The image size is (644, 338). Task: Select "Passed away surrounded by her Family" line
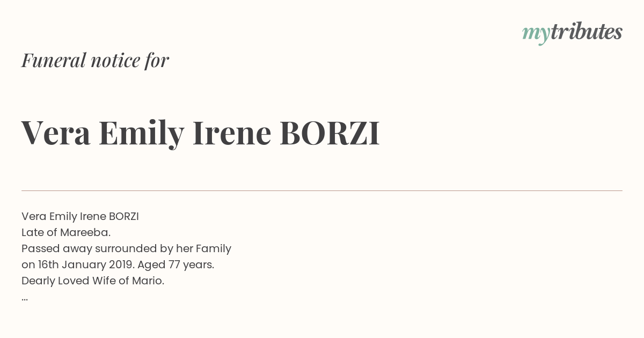pyautogui.click(x=126, y=249)
